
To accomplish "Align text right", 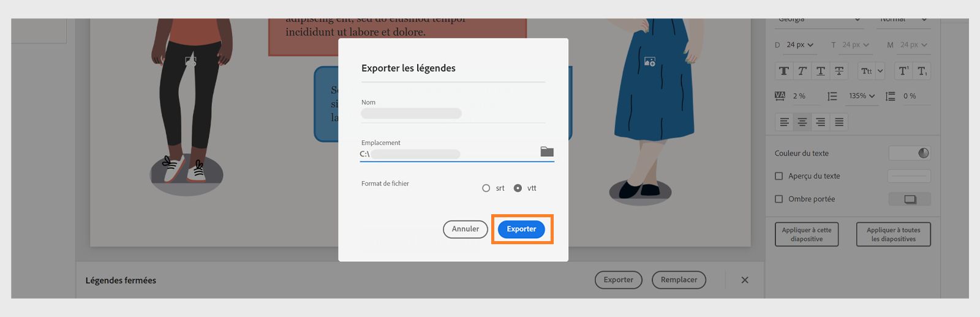I will tap(821, 122).
